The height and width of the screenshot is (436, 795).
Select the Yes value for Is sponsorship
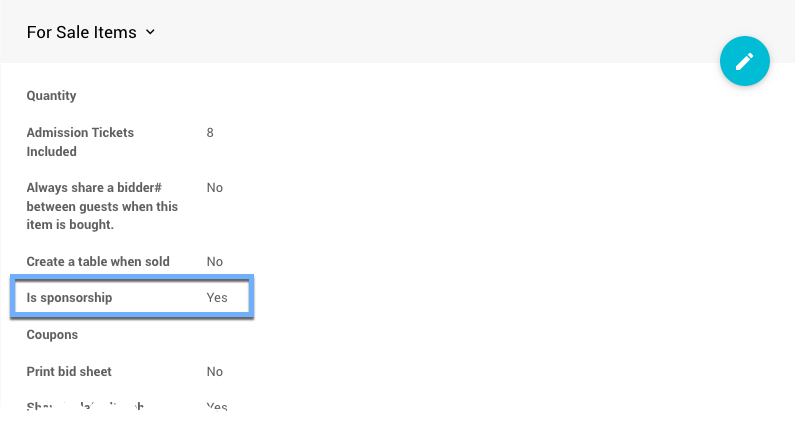coord(217,298)
